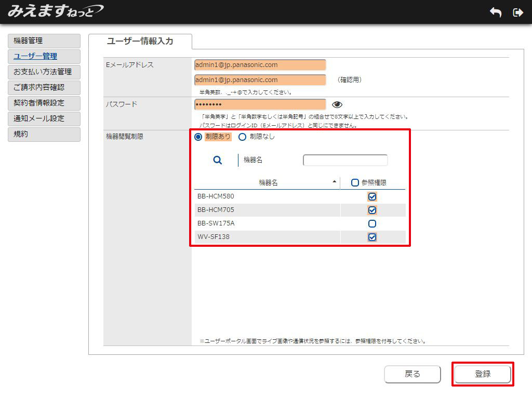The image size is (532, 399).
Task: Click the 機器名 search input field
Action: 345,161
